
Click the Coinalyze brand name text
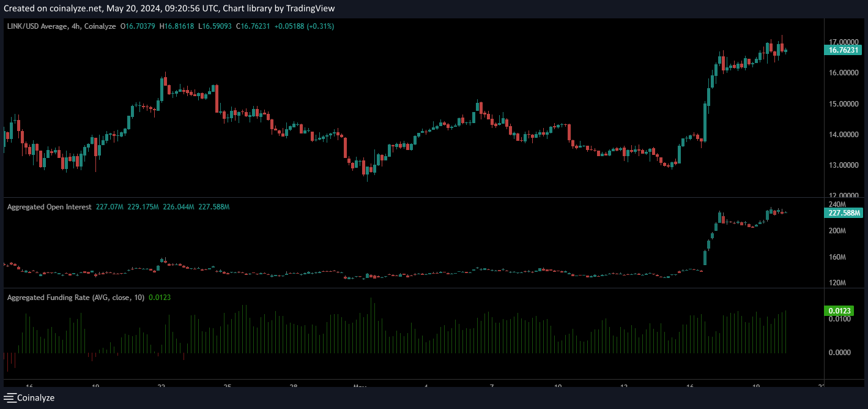coord(35,398)
